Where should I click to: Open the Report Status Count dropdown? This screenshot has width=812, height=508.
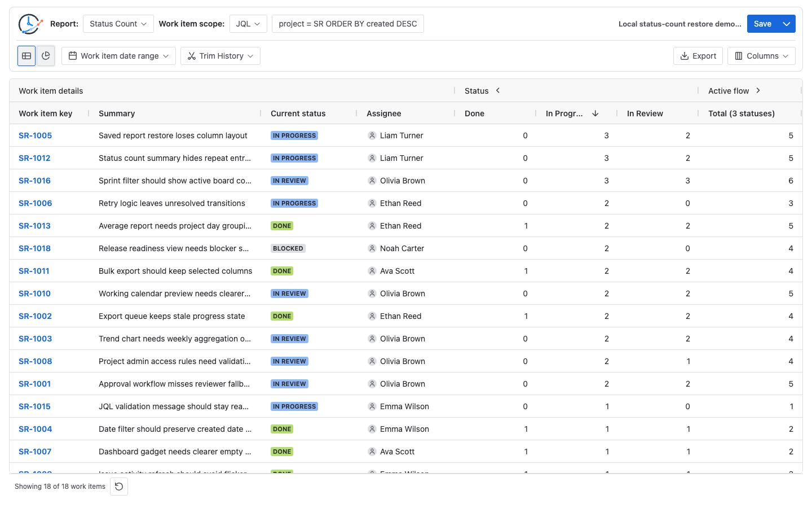click(x=118, y=24)
